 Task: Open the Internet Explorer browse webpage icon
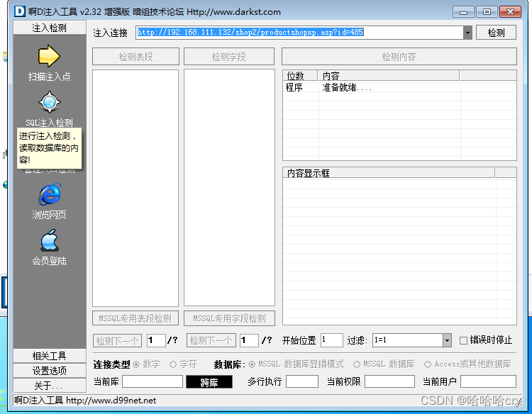(x=50, y=194)
